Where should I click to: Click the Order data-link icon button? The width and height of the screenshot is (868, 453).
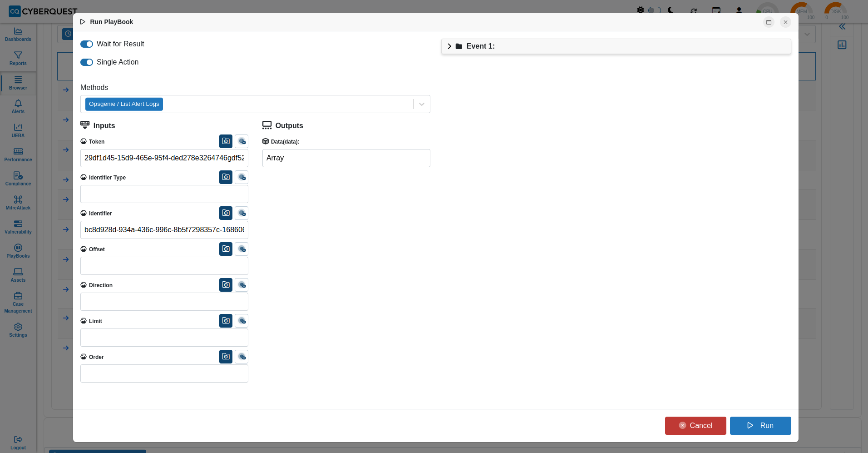(x=242, y=357)
